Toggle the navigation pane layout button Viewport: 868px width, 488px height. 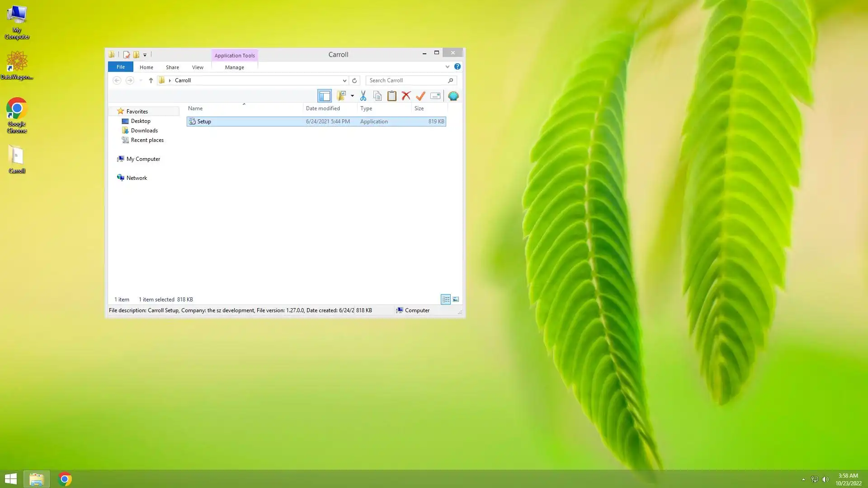[325, 96]
